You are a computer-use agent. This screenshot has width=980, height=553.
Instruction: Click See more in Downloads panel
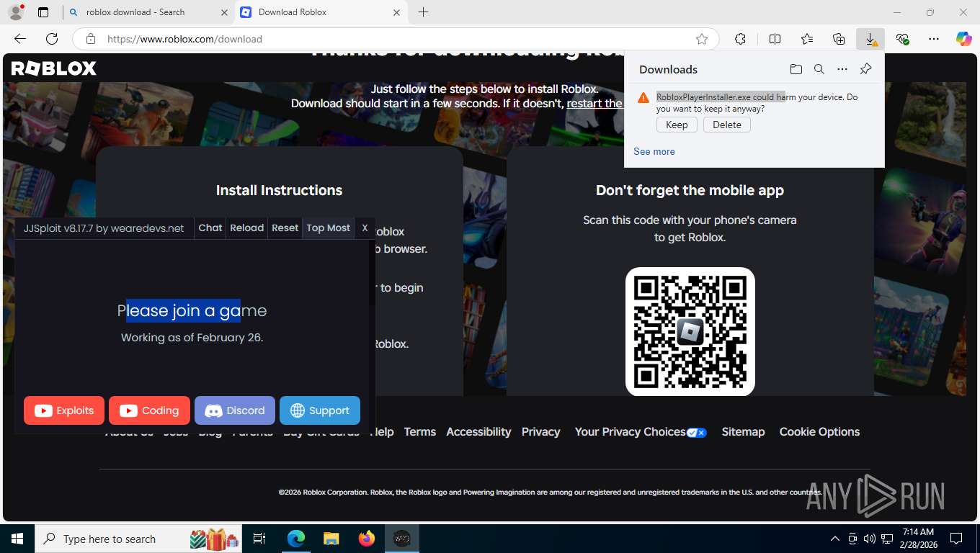pyautogui.click(x=654, y=151)
